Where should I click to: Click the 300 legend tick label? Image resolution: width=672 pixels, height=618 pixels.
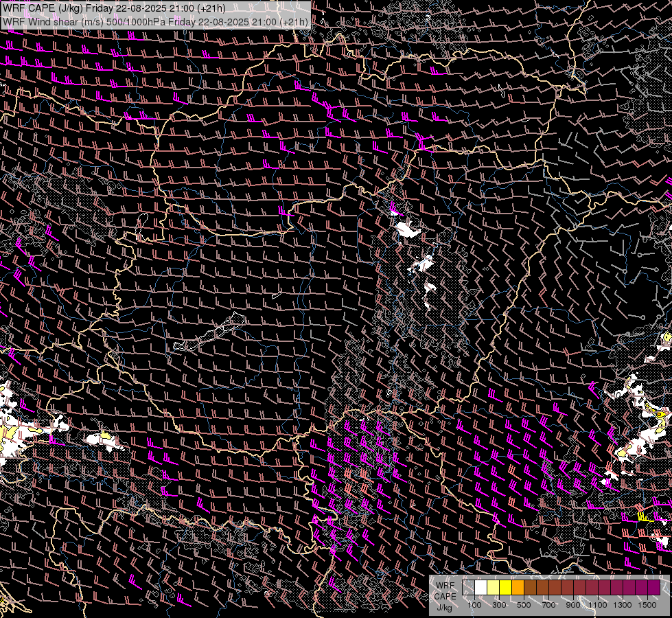[499, 605]
